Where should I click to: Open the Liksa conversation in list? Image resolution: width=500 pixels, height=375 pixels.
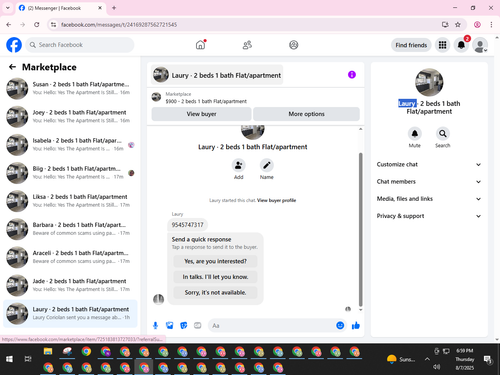click(70, 201)
